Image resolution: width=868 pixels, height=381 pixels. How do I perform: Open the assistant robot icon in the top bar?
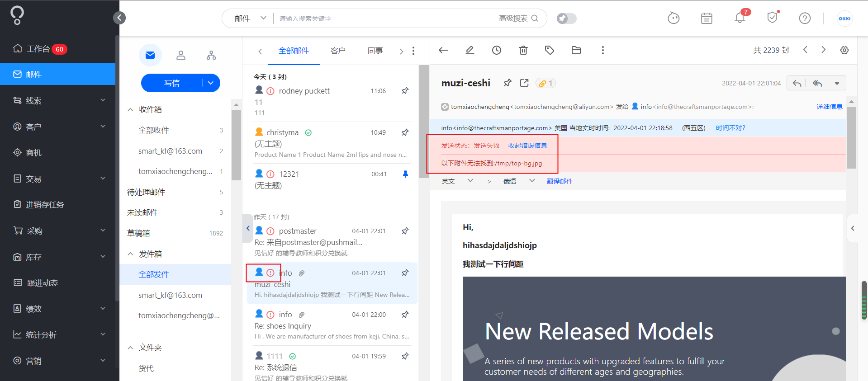coord(674,18)
